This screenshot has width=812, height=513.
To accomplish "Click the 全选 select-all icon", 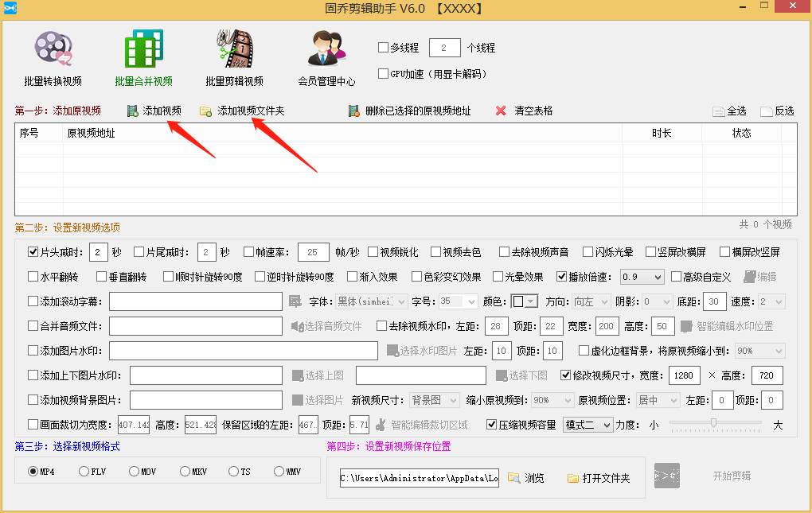I will 718,111.
